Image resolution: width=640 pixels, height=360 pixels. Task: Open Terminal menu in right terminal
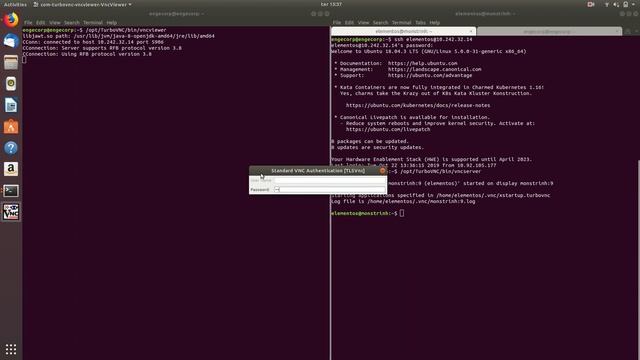(401, 23)
